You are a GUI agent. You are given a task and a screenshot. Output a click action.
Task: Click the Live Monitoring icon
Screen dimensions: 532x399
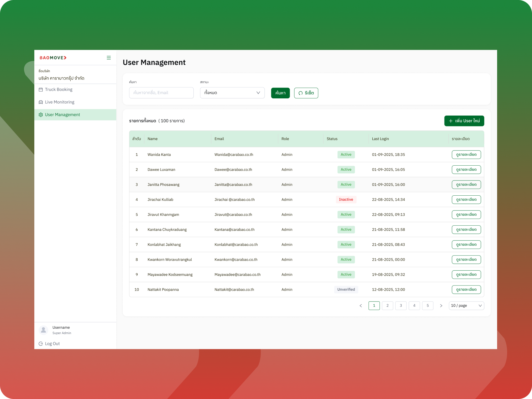pos(41,102)
